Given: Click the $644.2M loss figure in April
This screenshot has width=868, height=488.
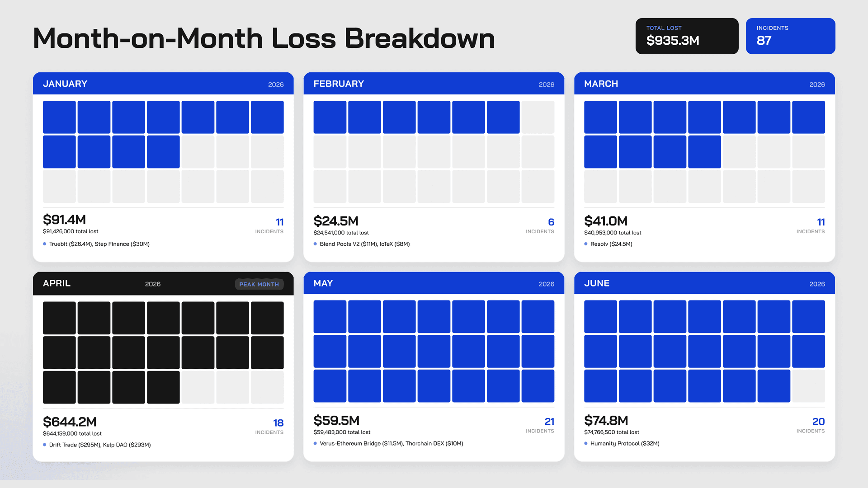Looking at the screenshot, I should coord(70,422).
